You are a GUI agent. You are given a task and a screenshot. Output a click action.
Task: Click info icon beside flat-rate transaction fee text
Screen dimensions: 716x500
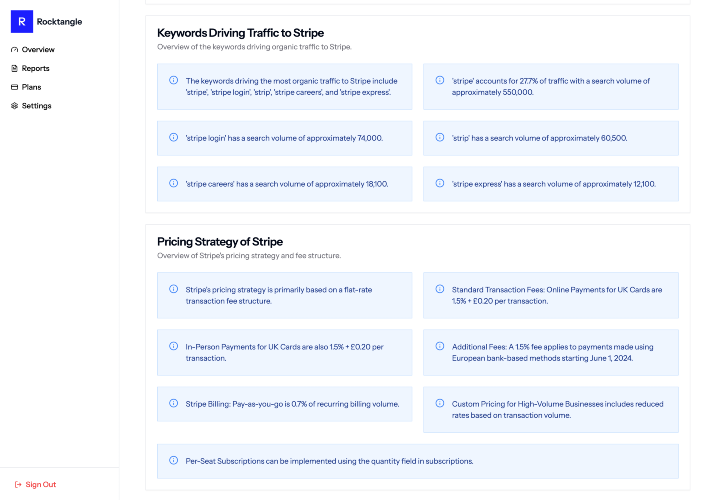pos(174,289)
